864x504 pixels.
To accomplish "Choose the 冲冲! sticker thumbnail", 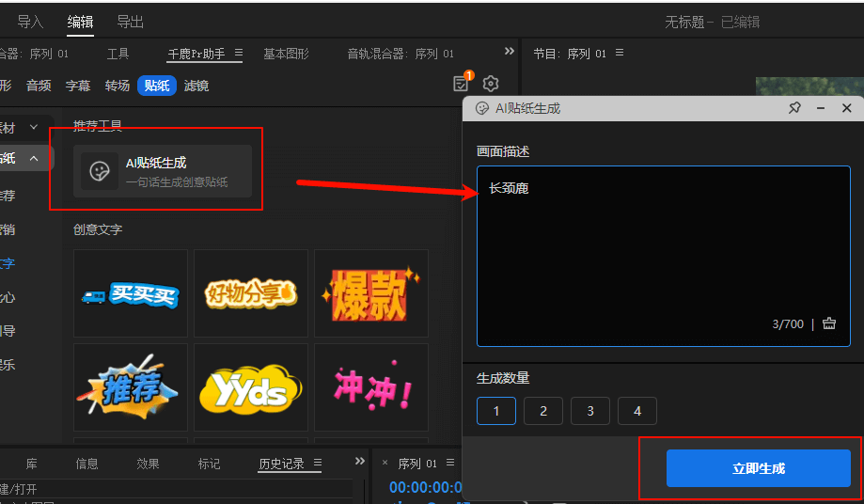I will 370,387.
